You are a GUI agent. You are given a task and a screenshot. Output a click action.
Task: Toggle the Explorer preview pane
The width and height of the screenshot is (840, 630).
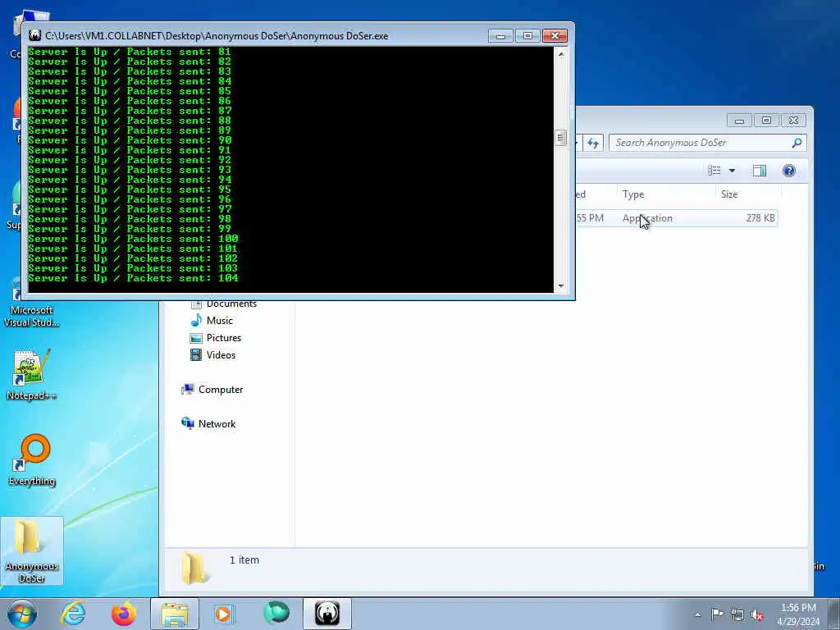click(760, 171)
